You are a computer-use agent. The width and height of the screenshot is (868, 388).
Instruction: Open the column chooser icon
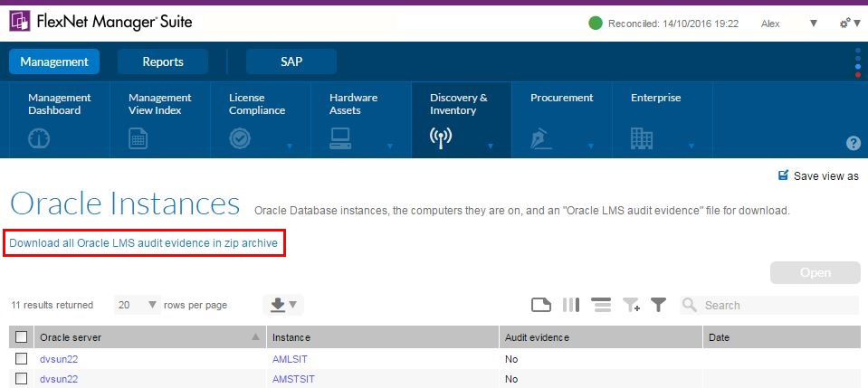click(x=571, y=305)
